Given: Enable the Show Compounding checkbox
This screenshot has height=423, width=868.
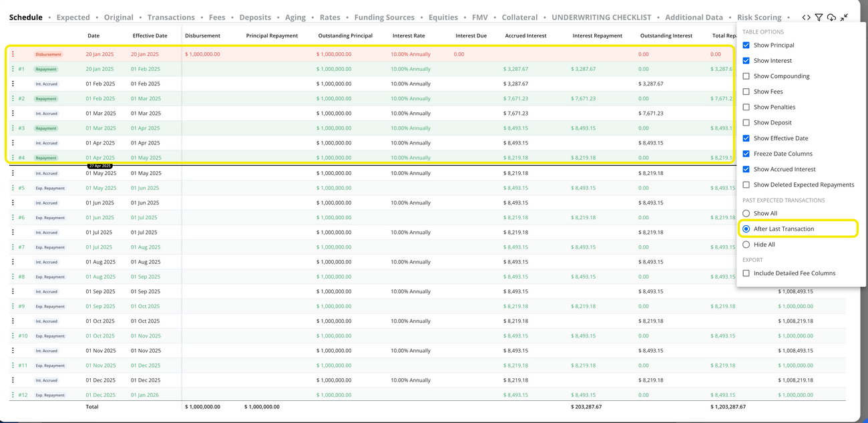Looking at the screenshot, I should [746, 76].
